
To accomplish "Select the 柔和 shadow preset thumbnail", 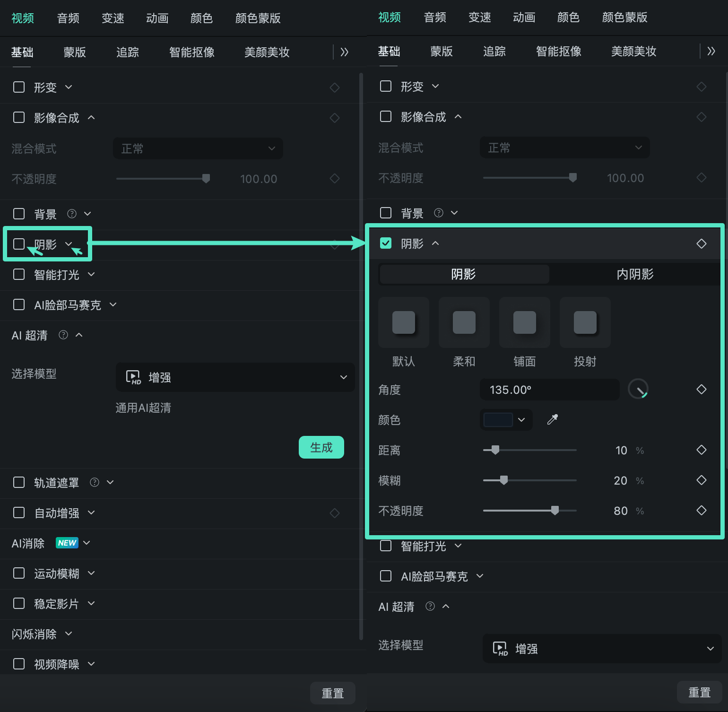I will tap(464, 322).
